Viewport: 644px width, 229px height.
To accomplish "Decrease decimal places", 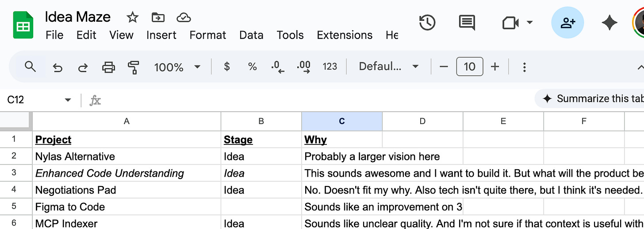I will pos(278,67).
